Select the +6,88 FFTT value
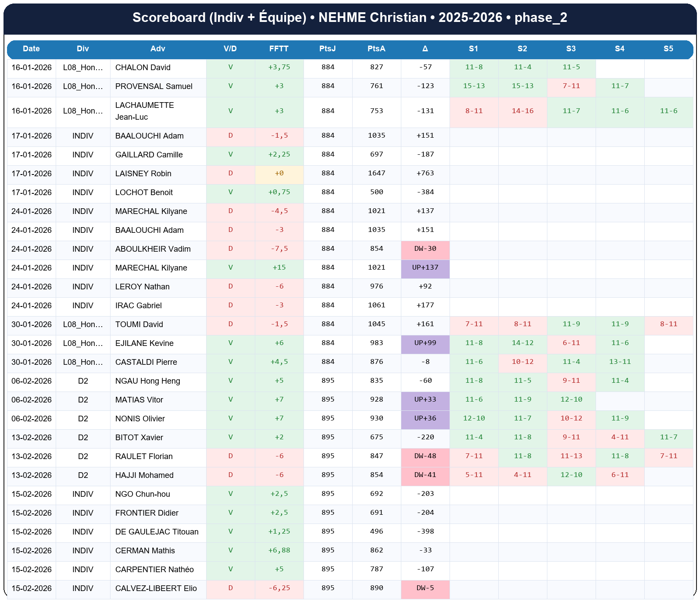The height and width of the screenshot is (602, 700). tap(279, 550)
